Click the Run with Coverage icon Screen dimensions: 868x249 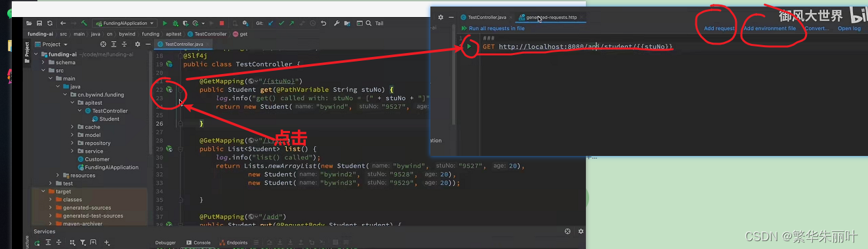tap(185, 24)
